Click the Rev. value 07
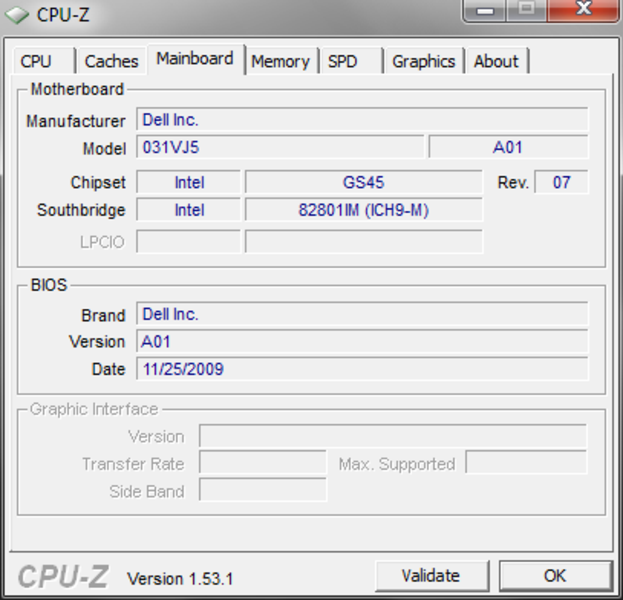The image size is (623, 600). pyautogui.click(x=561, y=182)
